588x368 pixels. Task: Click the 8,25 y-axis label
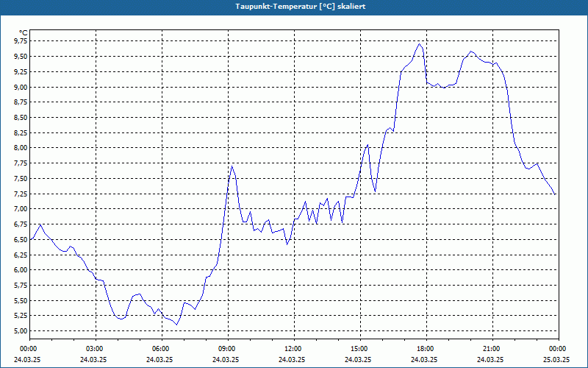[21, 133]
